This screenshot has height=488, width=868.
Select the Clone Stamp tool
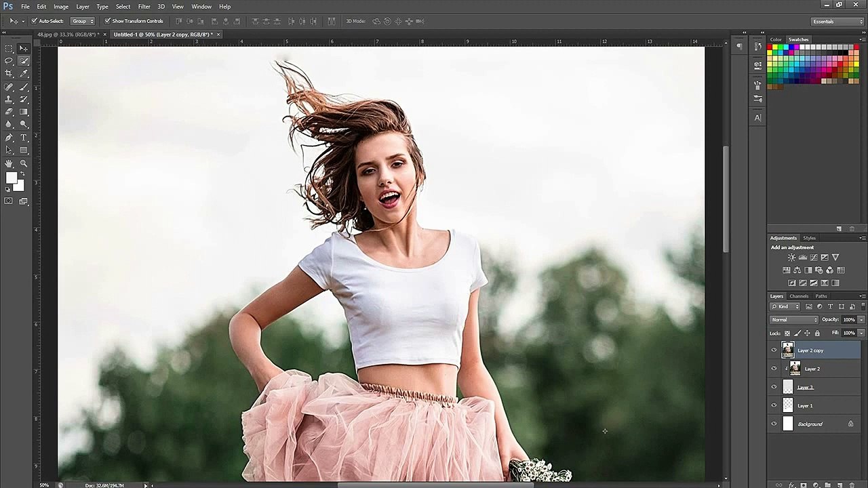point(9,99)
